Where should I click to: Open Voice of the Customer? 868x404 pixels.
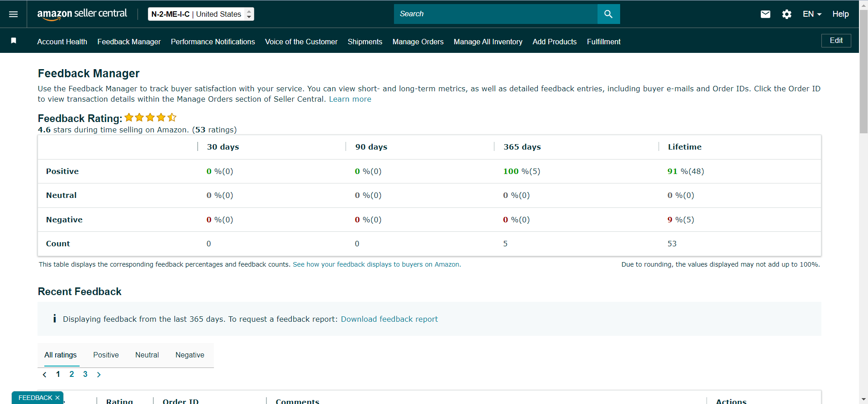(x=301, y=42)
